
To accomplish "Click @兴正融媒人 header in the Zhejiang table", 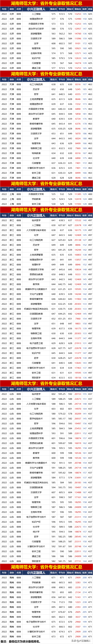I will [x=36, y=215].
